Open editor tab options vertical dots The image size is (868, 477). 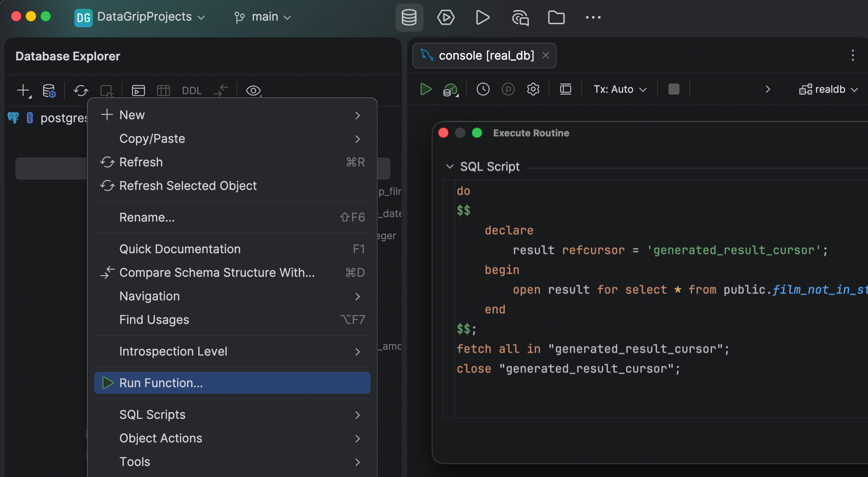coord(853,56)
